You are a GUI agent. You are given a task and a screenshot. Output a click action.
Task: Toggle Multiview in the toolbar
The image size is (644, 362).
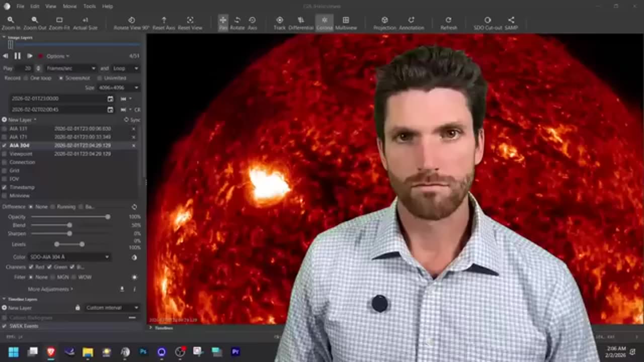[x=346, y=23]
